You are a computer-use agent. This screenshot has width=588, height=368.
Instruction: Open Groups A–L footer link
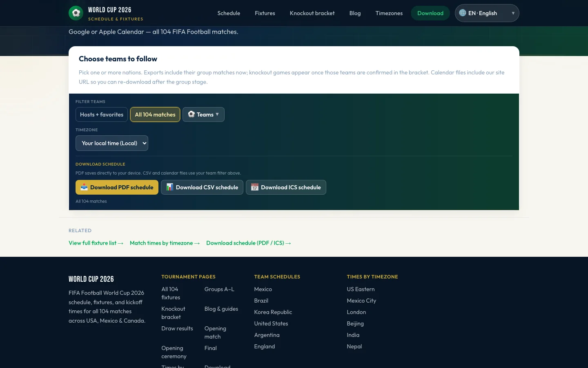(x=219, y=289)
